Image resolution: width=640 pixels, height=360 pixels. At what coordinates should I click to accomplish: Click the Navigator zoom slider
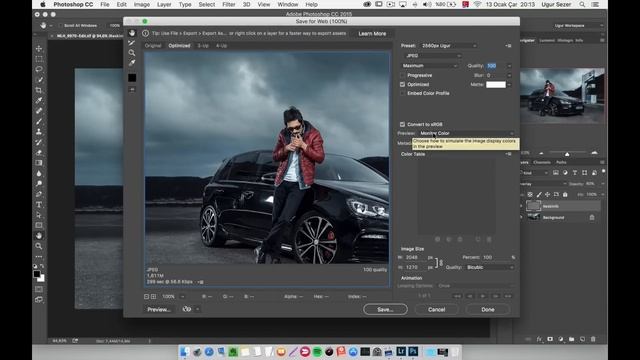click(x=567, y=153)
